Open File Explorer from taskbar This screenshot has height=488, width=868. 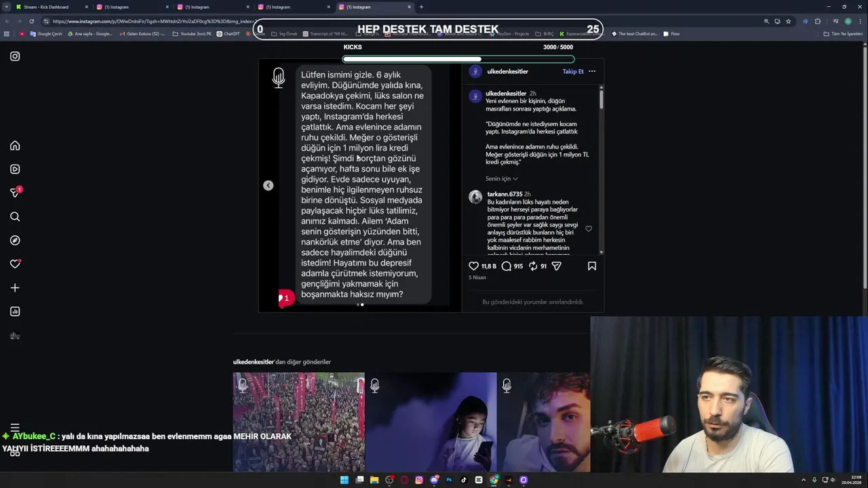[374, 480]
